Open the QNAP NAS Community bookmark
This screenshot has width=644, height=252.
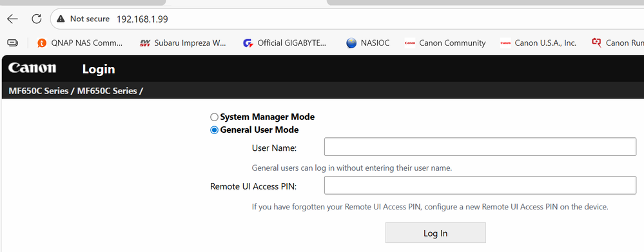click(x=80, y=43)
